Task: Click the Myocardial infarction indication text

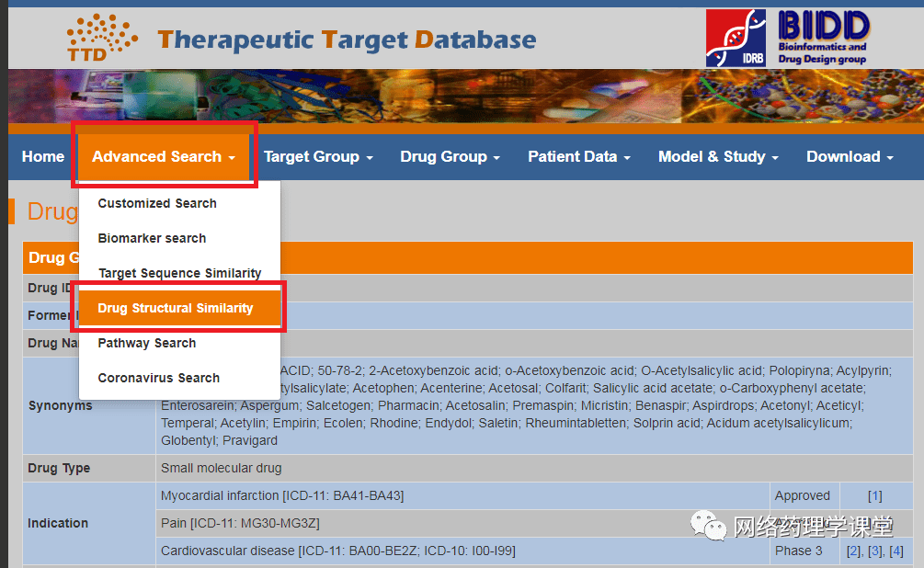Action: point(282,496)
